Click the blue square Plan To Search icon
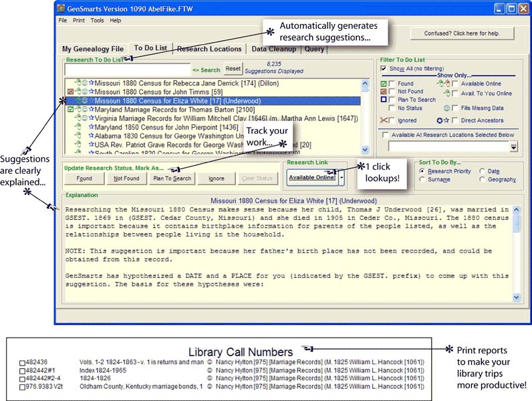 point(384,100)
